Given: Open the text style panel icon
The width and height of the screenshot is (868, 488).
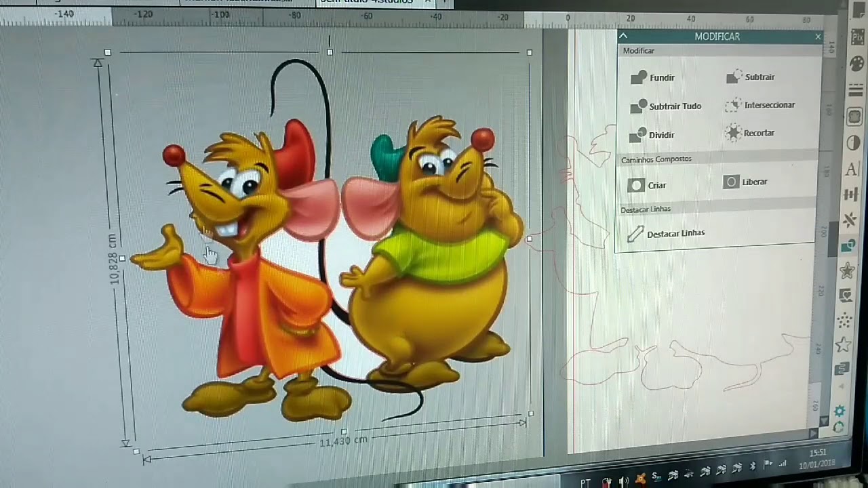Looking at the screenshot, I should pos(852,169).
